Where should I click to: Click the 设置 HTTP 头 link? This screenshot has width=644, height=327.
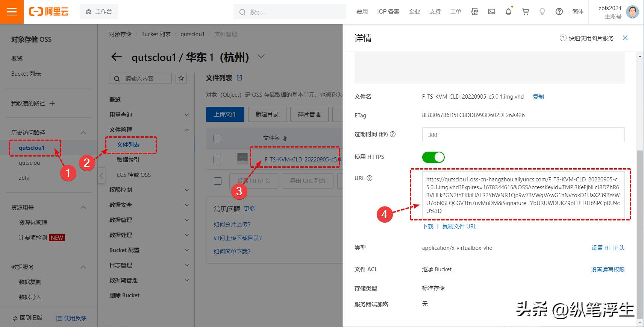point(608,248)
